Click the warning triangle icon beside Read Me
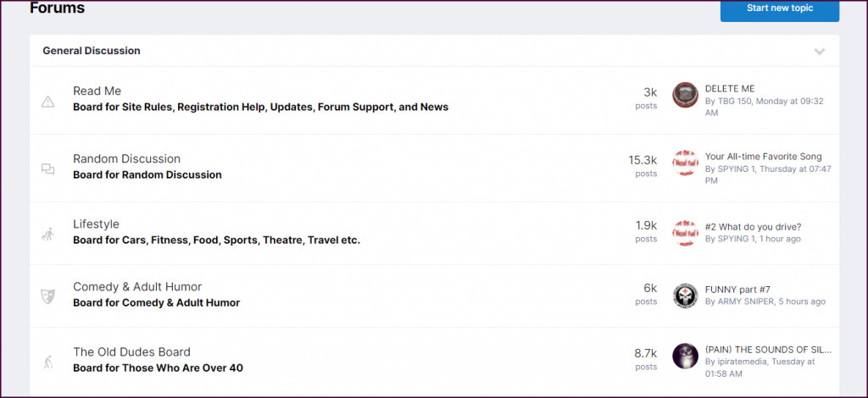Image resolution: width=868 pixels, height=398 pixels. click(48, 101)
